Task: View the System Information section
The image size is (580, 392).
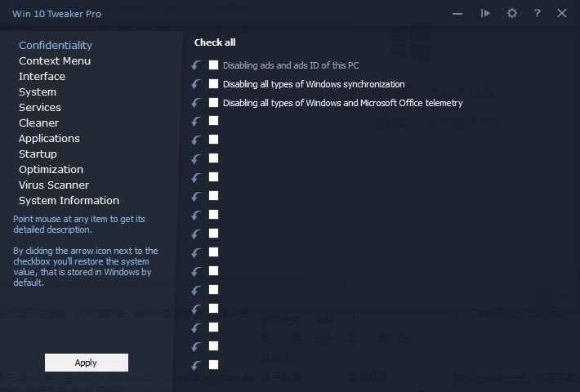Action: (x=69, y=200)
